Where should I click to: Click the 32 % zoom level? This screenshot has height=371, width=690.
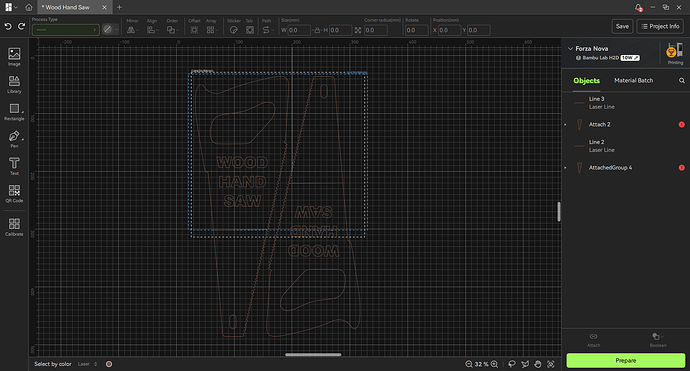coord(481,364)
